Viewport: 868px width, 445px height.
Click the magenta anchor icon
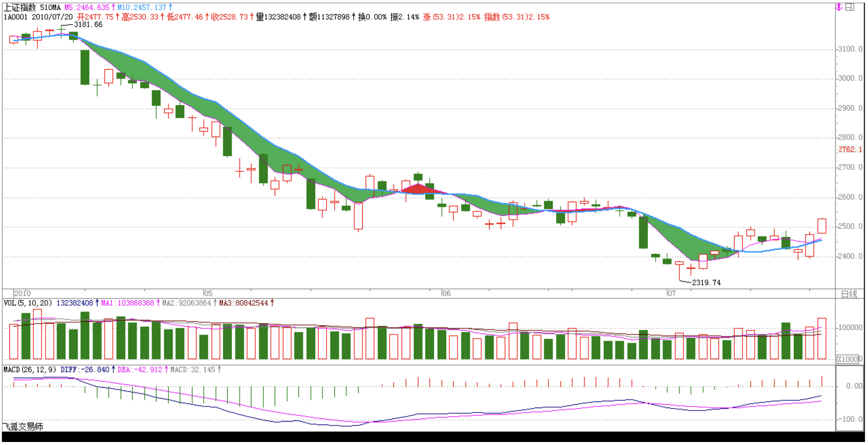coord(839,7)
